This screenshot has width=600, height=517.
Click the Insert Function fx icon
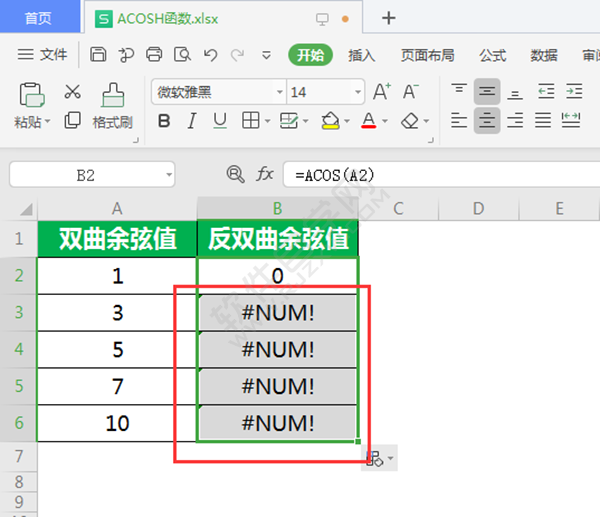265,174
